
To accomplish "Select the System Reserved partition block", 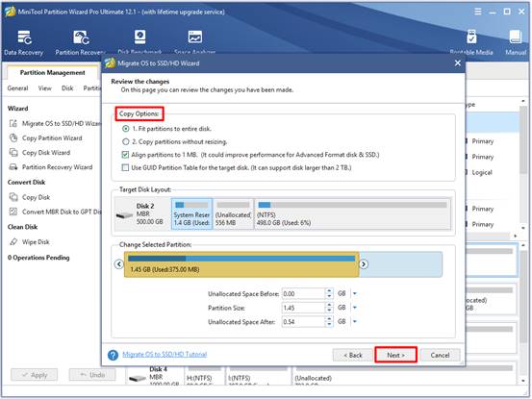I will point(192,214).
